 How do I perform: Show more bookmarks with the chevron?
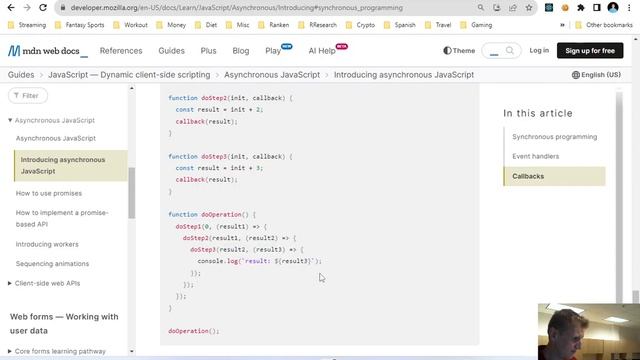click(x=562, y=25)
